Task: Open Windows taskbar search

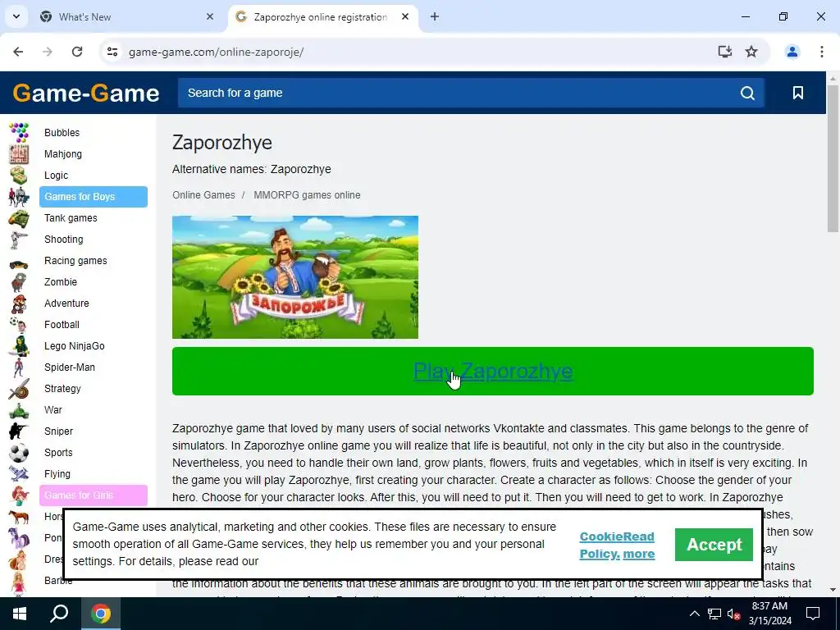Action: [59, 614]
